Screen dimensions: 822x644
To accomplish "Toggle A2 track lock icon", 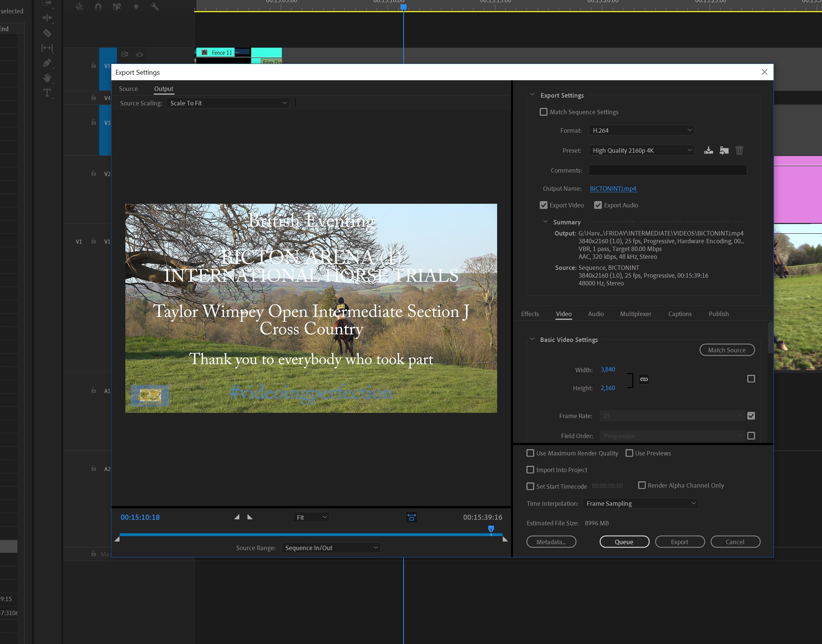I will tap(94, 468).
